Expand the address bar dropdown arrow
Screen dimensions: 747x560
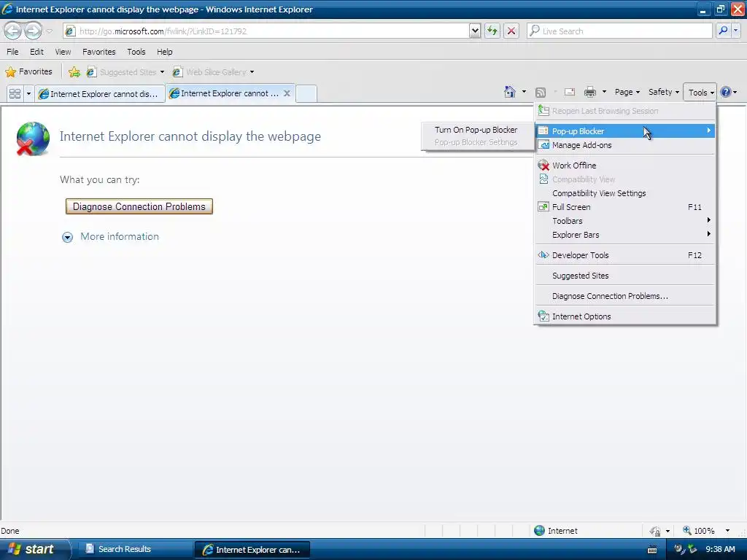tap(474, 31)
